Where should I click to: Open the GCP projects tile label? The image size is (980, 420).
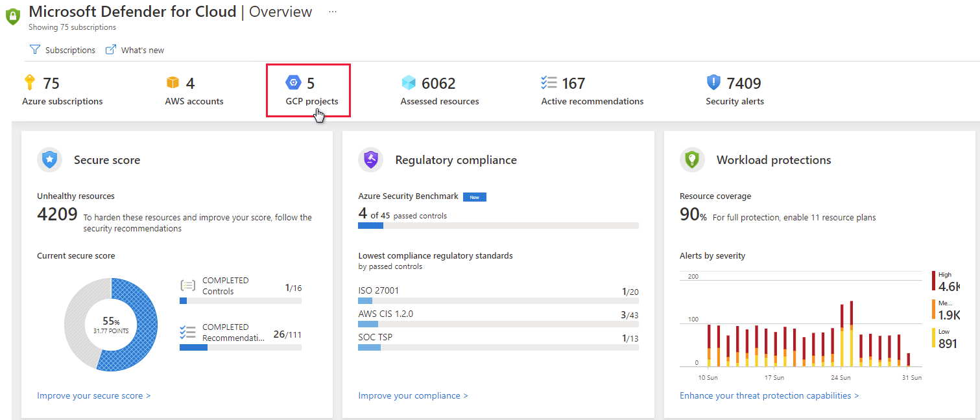pos(312,101)
